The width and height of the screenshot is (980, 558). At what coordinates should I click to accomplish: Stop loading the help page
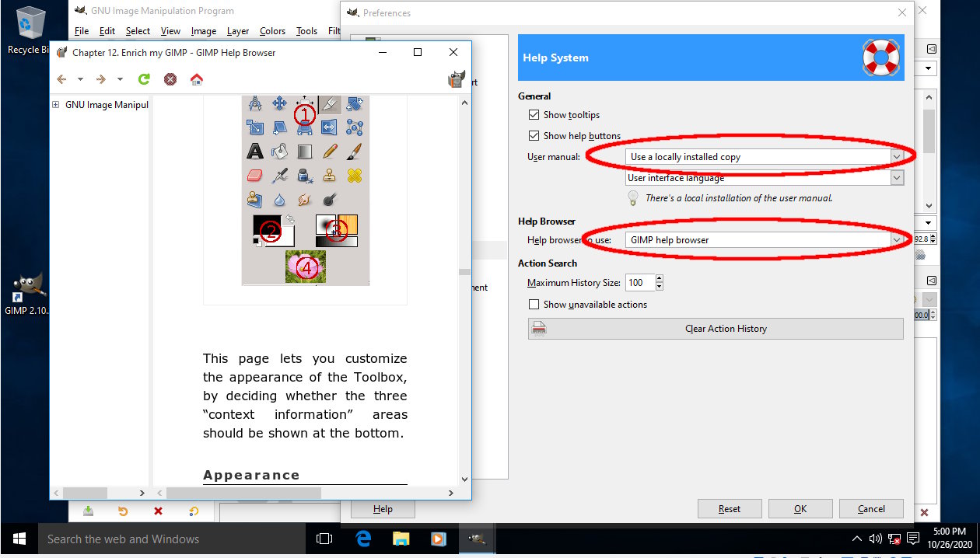pyautogui.click(x=170, y=79)
